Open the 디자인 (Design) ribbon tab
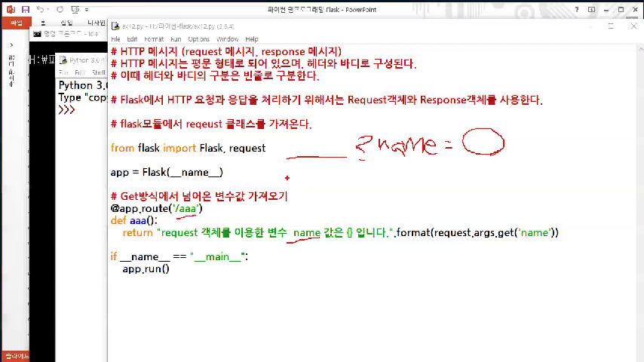The width and height of the screenshot is (644, 362). point(96,23)
